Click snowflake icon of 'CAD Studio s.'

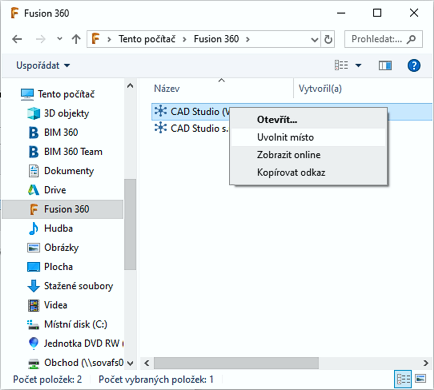click(160, 128)
